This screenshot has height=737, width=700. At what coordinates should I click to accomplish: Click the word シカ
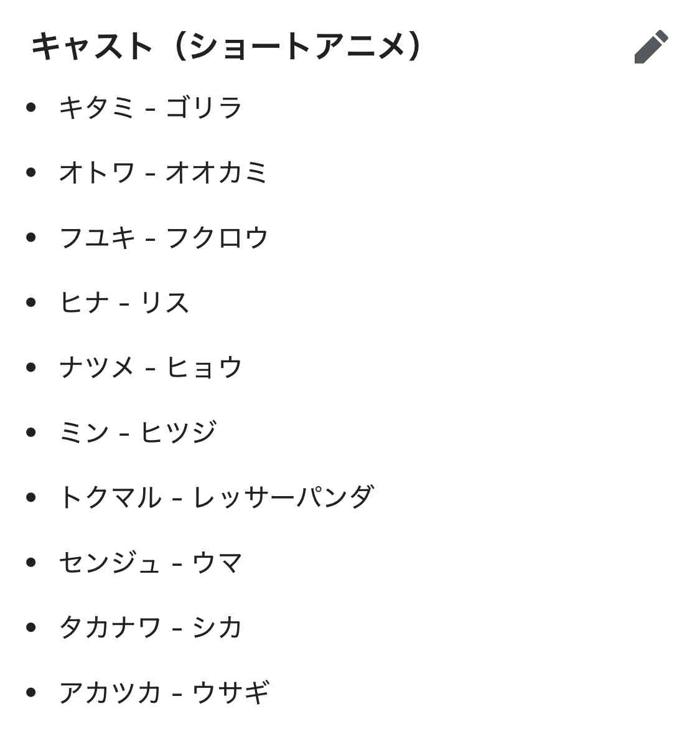[x=217, y=627]
